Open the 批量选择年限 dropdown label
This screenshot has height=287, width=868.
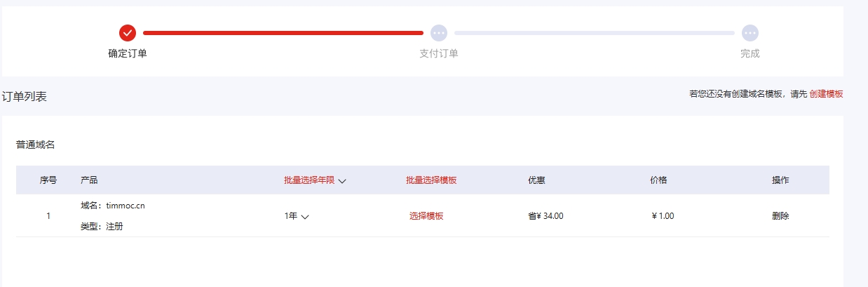click(309, 180)
